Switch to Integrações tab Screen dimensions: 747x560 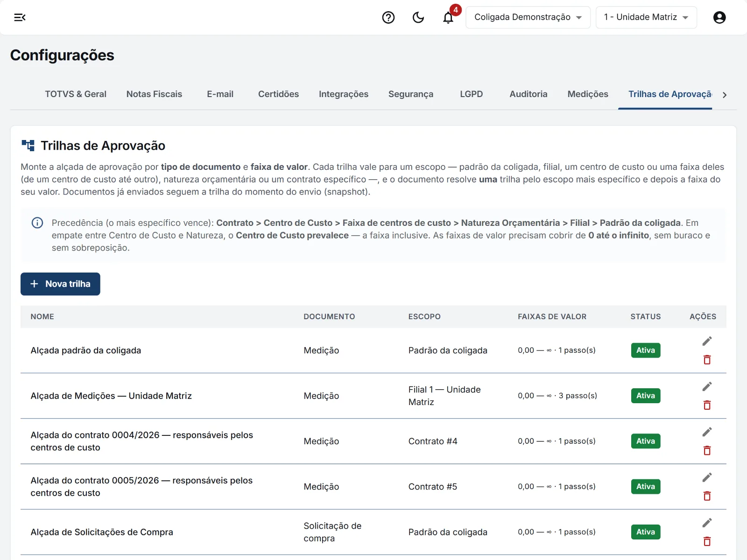344,94
